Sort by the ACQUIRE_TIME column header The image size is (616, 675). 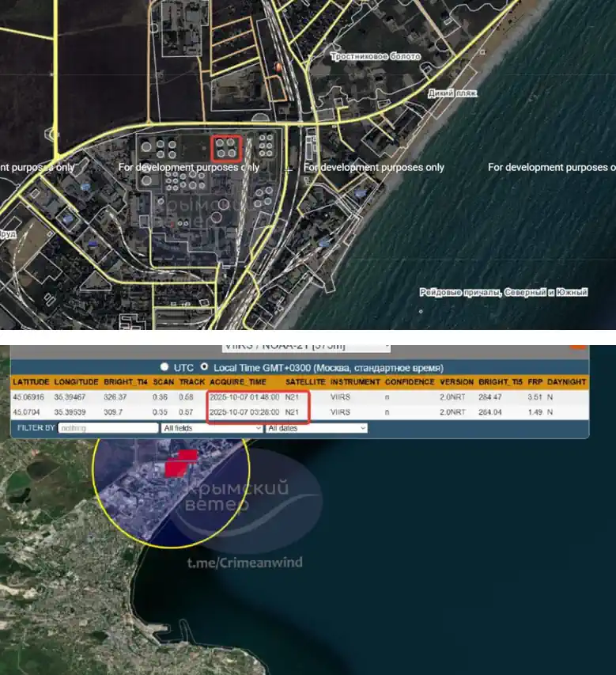pos(238,382)
